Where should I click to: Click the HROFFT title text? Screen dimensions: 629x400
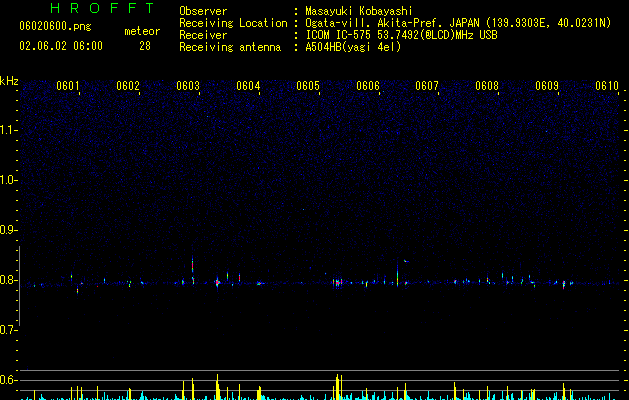103,8
